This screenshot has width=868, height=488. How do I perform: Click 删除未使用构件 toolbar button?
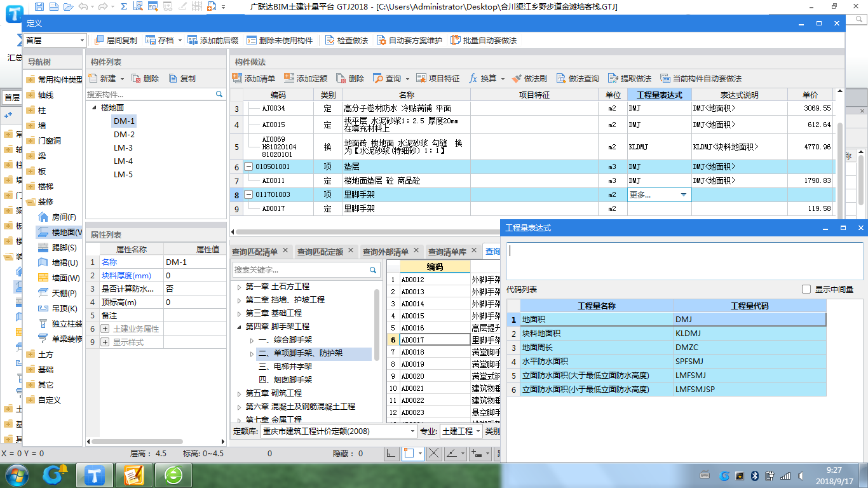[x=280, y=40]
